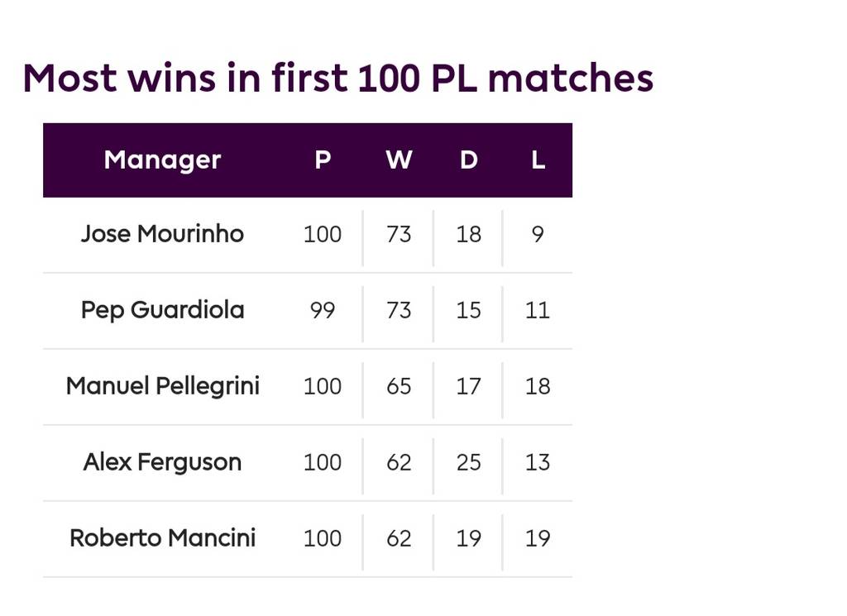Click the title Most wins in first 100 PL matches
This screenshot has height=616, width=847.
pos(337,79)
